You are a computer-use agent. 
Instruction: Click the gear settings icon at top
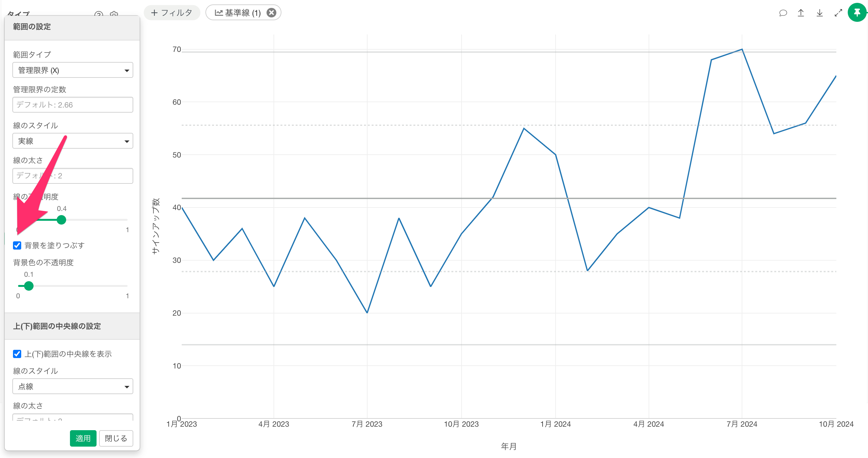(x=114, y=14)
